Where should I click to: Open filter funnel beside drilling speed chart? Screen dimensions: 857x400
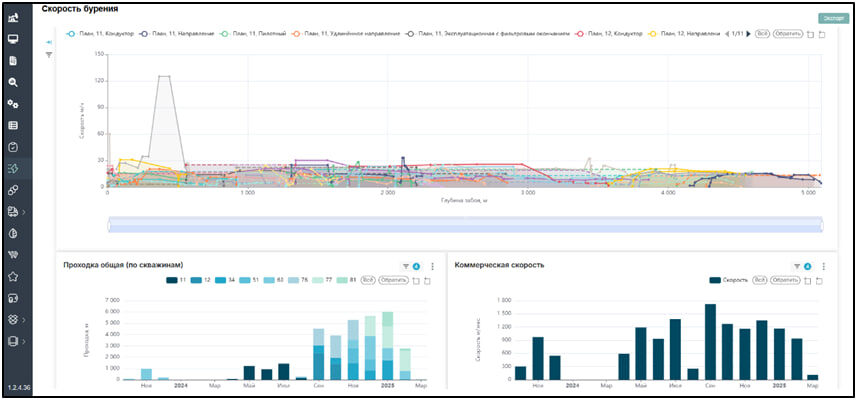coord(49,55)
